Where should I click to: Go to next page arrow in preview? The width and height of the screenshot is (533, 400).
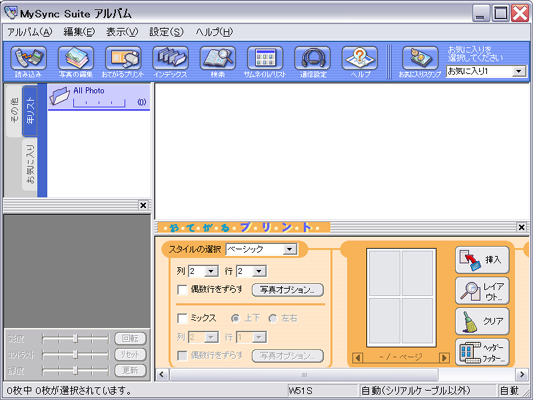tap(444, 358)
